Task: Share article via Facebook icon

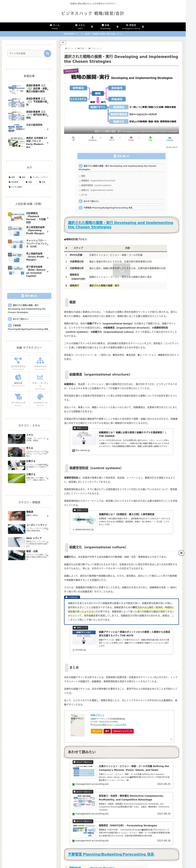Action: tap(92, 138)
